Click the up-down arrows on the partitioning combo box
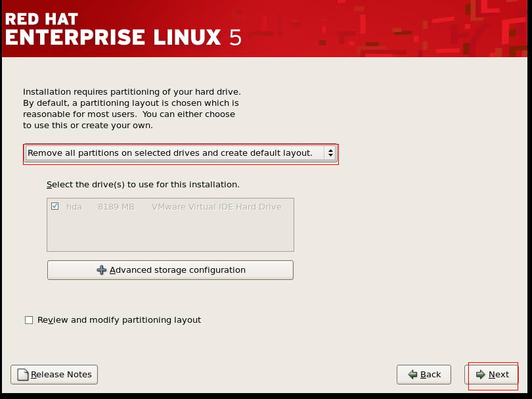532x399 pixels. pos(330,153)
